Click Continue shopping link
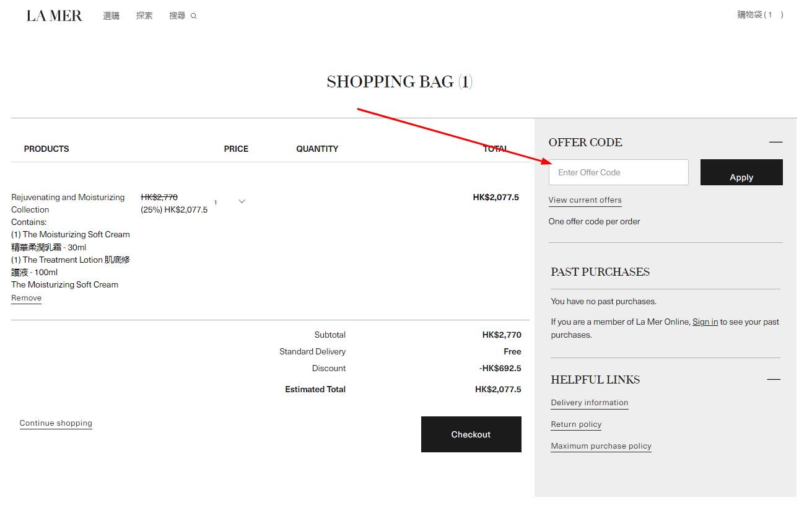 click(56, 423)
